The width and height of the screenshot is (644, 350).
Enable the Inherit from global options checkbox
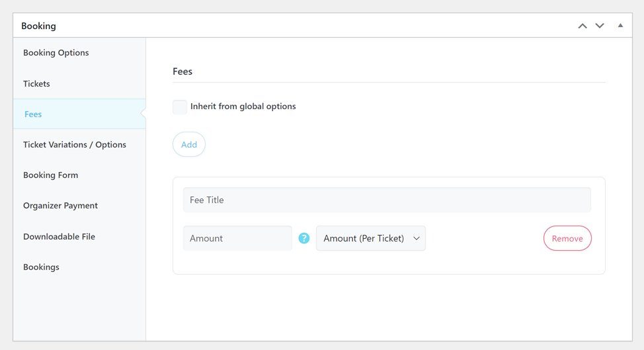(180, 107)
